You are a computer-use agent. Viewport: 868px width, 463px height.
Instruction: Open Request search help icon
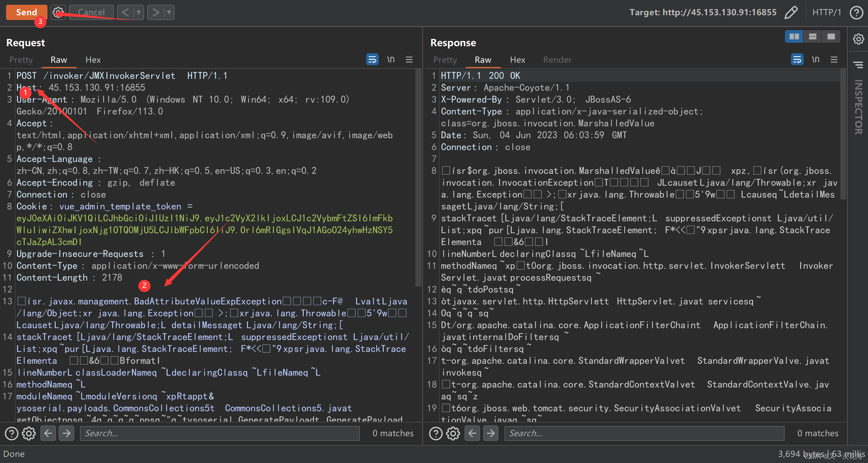pos(12,433)
